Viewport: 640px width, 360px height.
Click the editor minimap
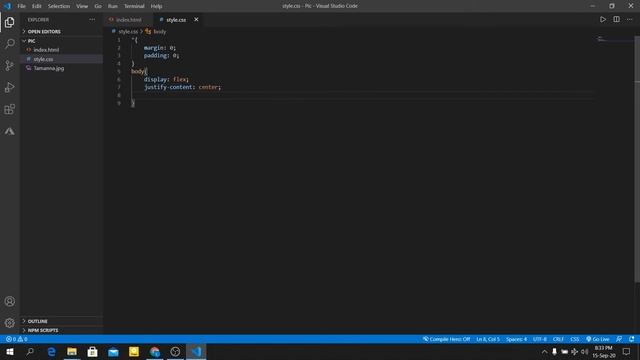(614, 39)
